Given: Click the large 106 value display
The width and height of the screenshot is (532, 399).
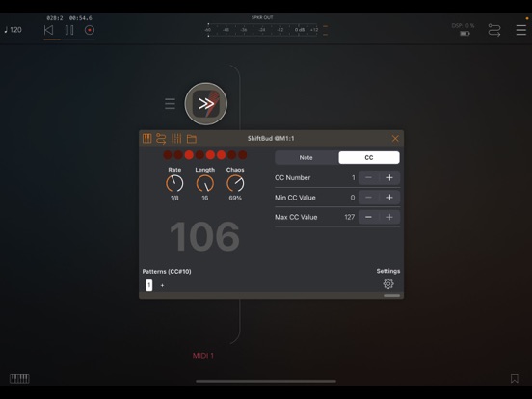Looking at the screenshot, I should [204, 236].
